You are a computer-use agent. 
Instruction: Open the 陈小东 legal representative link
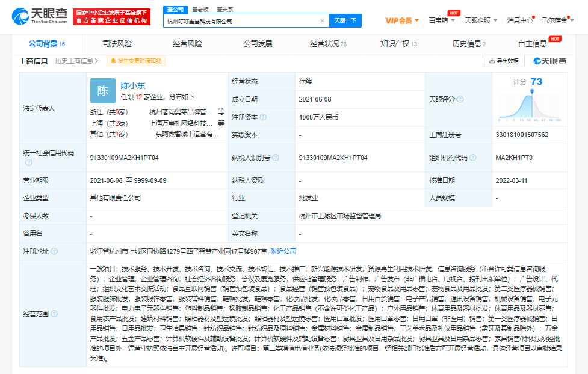pos(133,85)
